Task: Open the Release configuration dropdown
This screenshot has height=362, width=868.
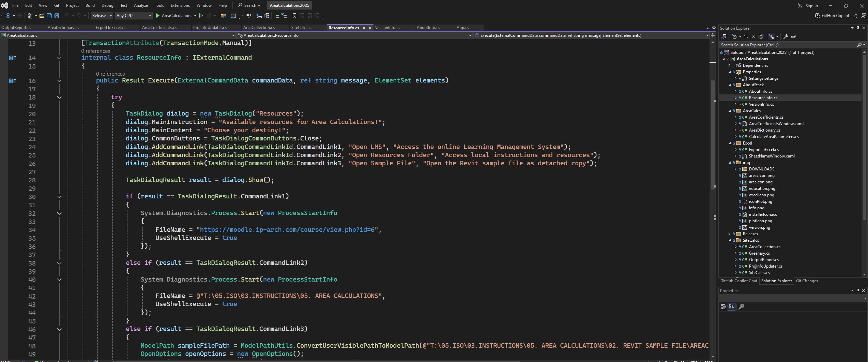Action: coord(102,16)
